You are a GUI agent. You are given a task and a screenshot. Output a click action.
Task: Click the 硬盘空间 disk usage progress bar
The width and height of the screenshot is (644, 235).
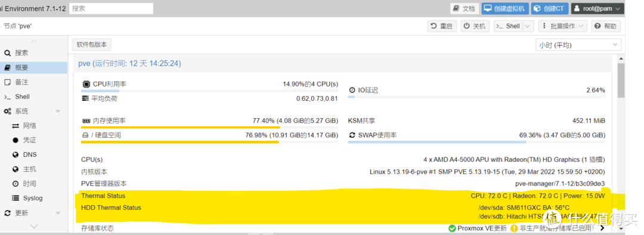pos(209,142)
